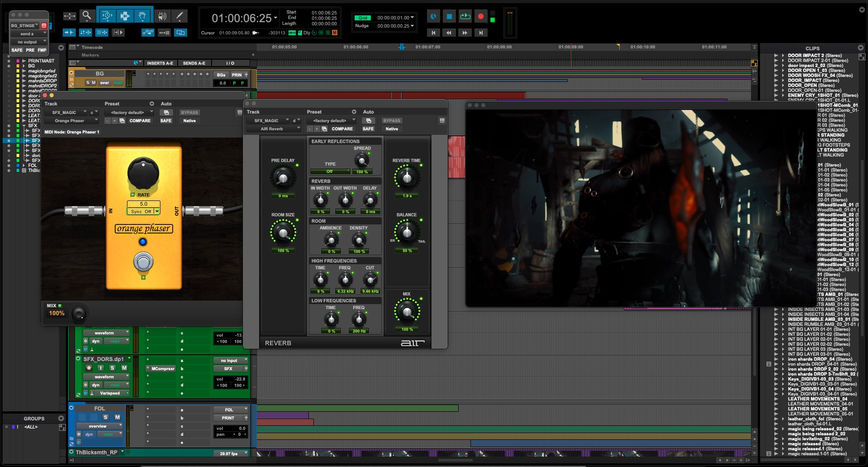
Task: Click the go-to-end transport button
Action: 481,33
